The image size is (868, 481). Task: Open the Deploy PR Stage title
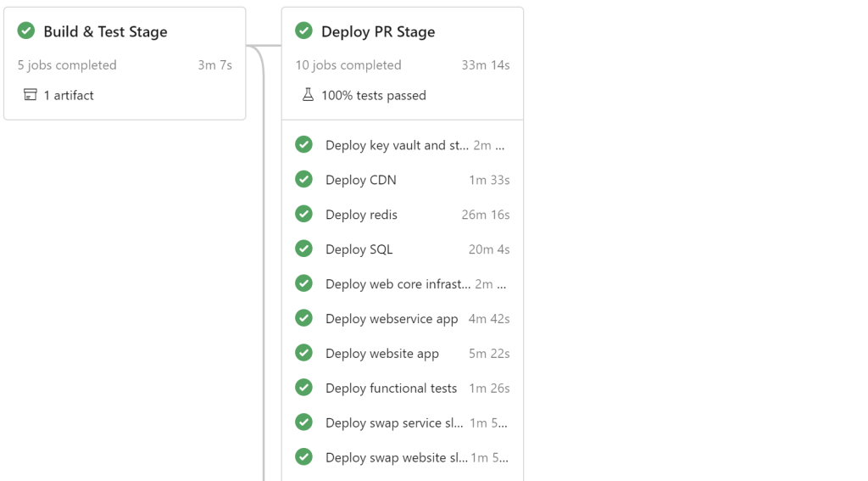pos(377,31)
